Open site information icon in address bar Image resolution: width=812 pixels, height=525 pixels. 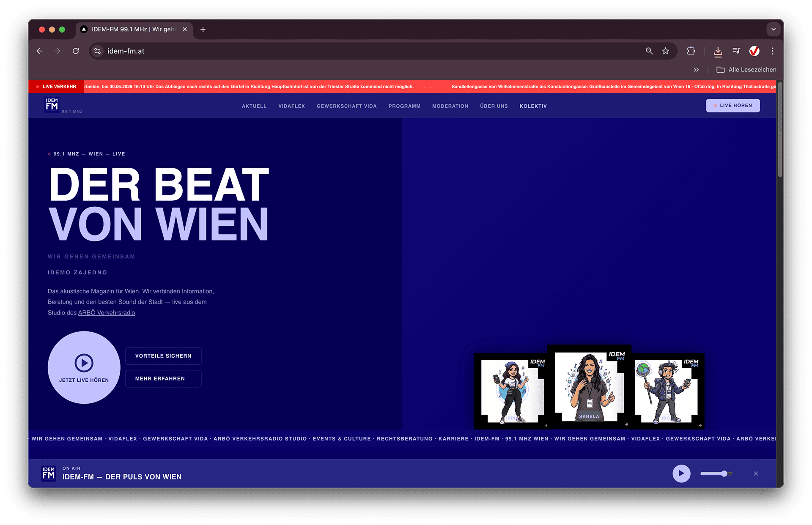click(97, 51)
